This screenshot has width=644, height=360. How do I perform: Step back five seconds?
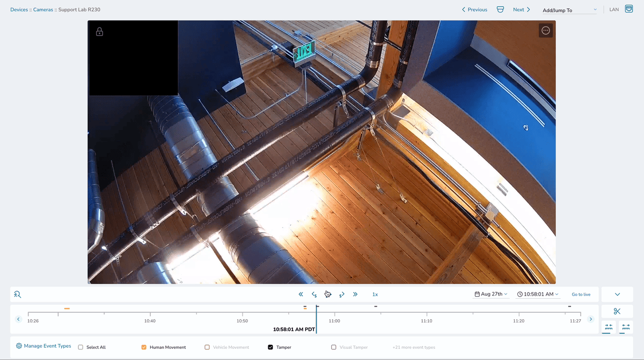[314, 294]
